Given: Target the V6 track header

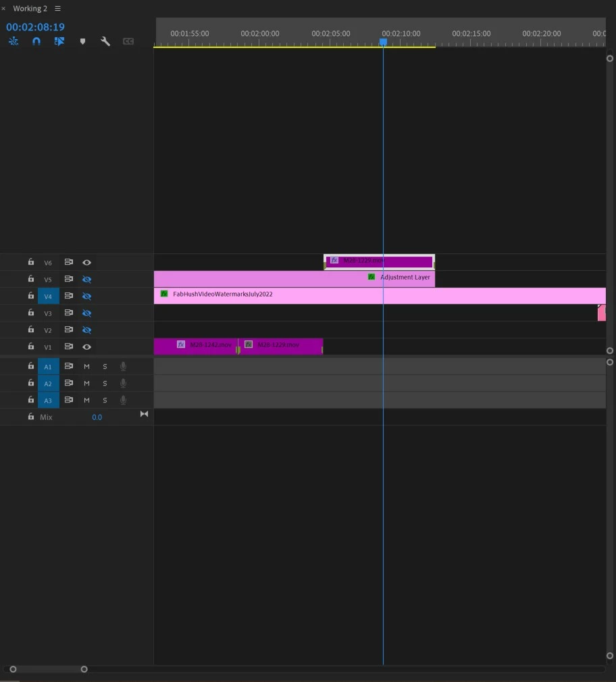Looking at the screenshot, I should tap(48, 263).
